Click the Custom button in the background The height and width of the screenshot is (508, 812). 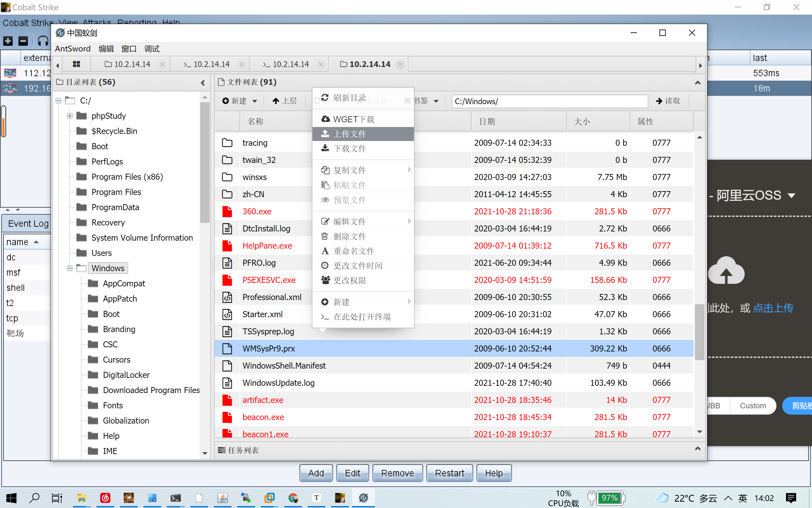(x=753, y=405)
